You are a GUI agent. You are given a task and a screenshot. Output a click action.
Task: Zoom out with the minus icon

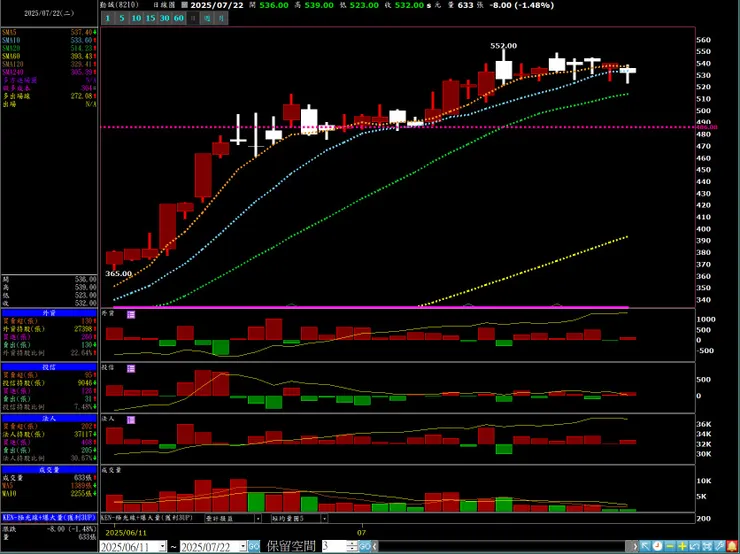670,546
